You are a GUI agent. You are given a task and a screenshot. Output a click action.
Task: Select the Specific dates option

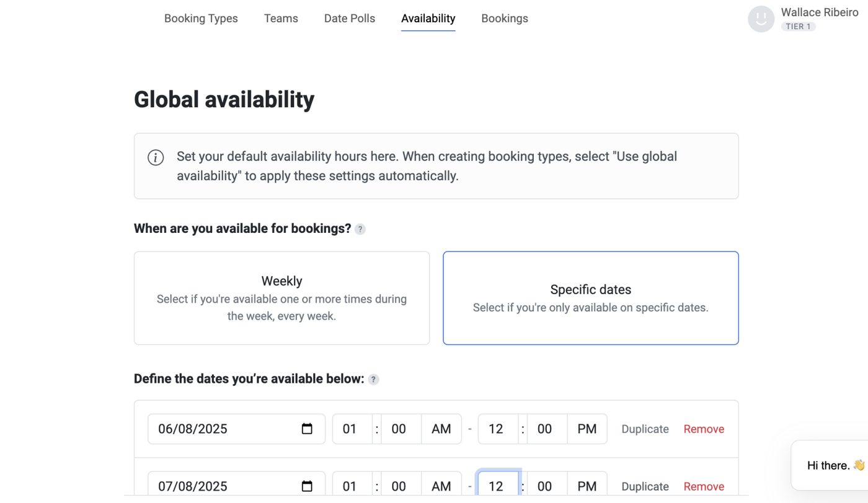tap(590, 298)
